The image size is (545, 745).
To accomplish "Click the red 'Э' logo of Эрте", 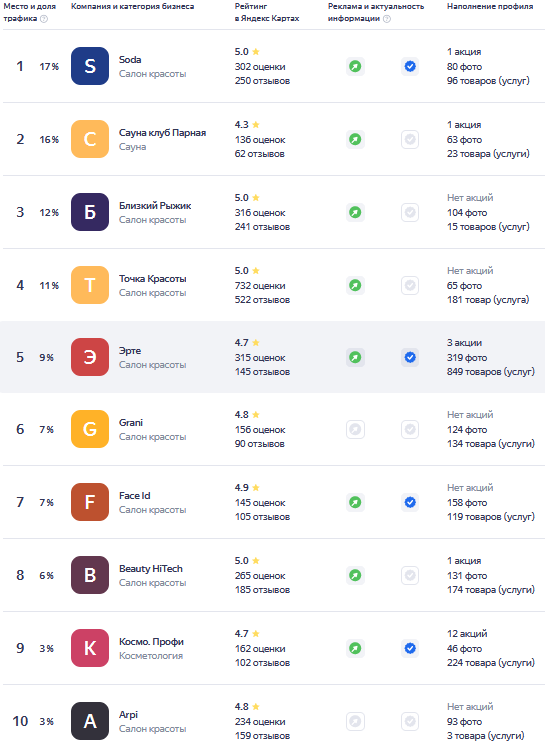I will [x=90, y=357].
